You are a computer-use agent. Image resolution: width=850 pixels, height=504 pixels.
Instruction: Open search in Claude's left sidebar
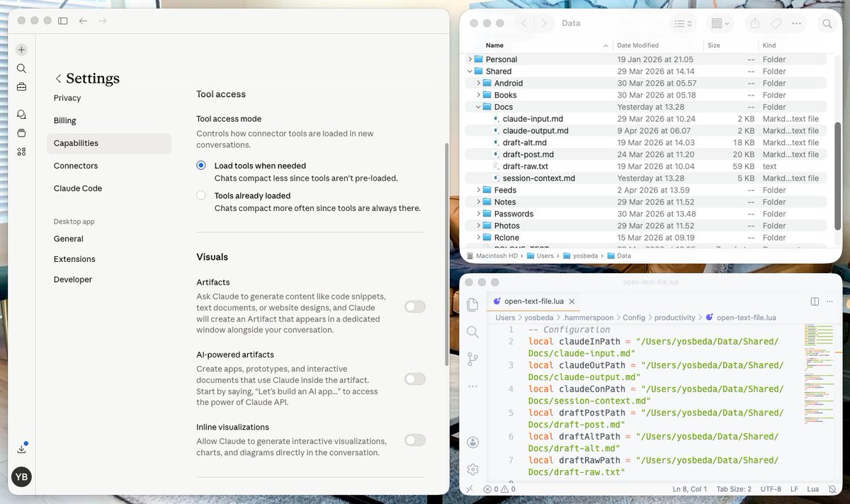click(x=21, y=69)
